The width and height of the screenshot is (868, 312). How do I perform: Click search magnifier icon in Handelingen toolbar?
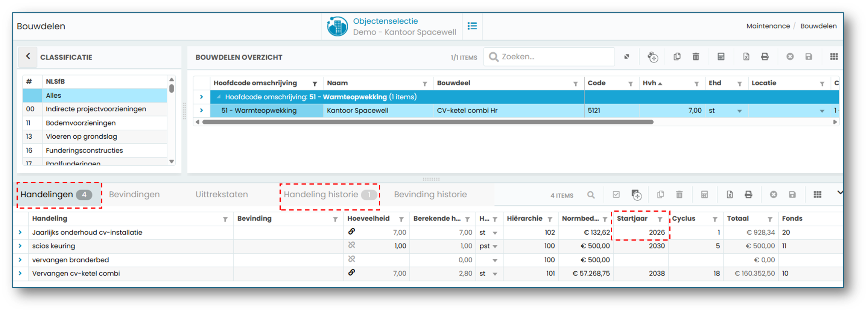(x=591, y=195)
